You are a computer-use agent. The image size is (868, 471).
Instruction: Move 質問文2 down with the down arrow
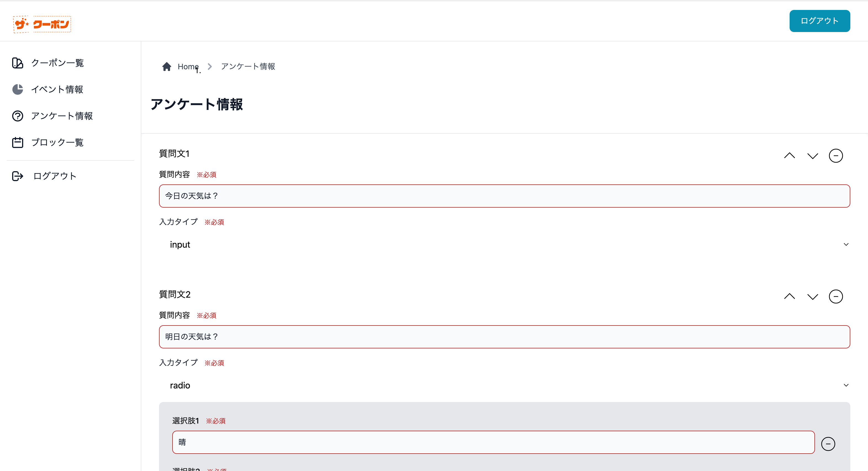point(813,296)
